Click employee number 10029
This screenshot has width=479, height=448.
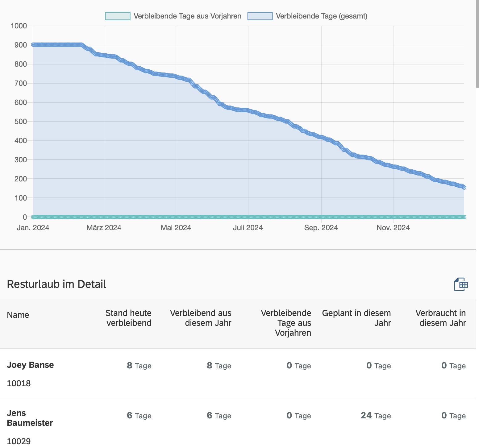[x=19, y=441]
